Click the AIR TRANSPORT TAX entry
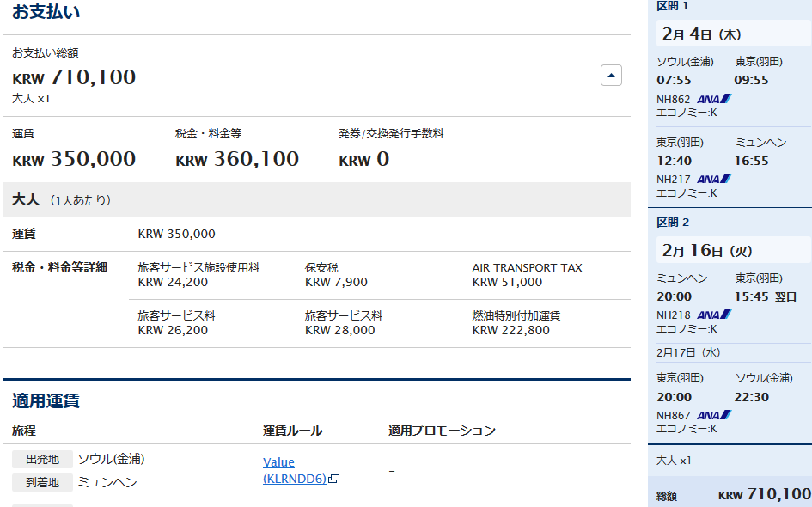This screenshot has height=507, width=812. [x=527, y=275]
